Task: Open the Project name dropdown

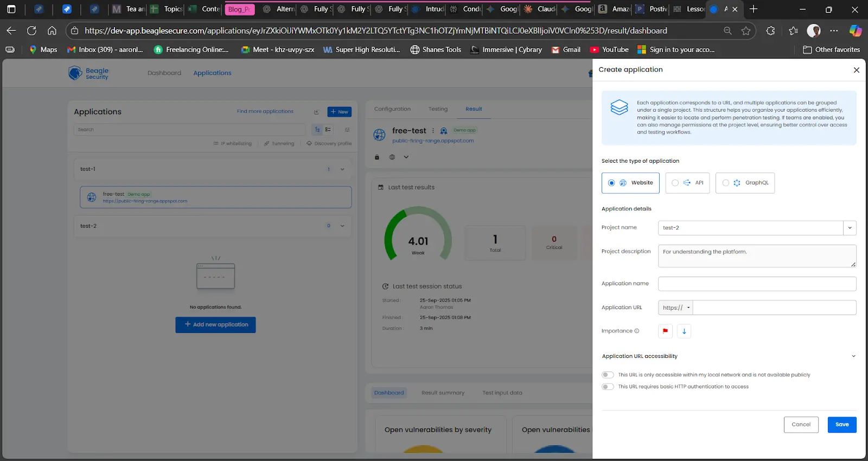Action: point(850,228)
